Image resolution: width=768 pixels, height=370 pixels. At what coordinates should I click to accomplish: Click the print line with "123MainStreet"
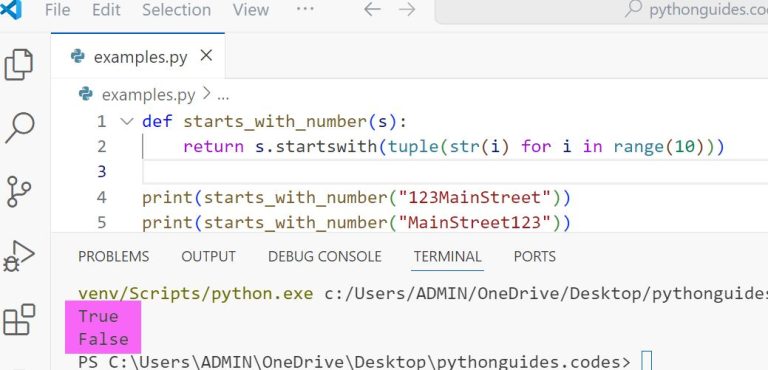point(357,197)
